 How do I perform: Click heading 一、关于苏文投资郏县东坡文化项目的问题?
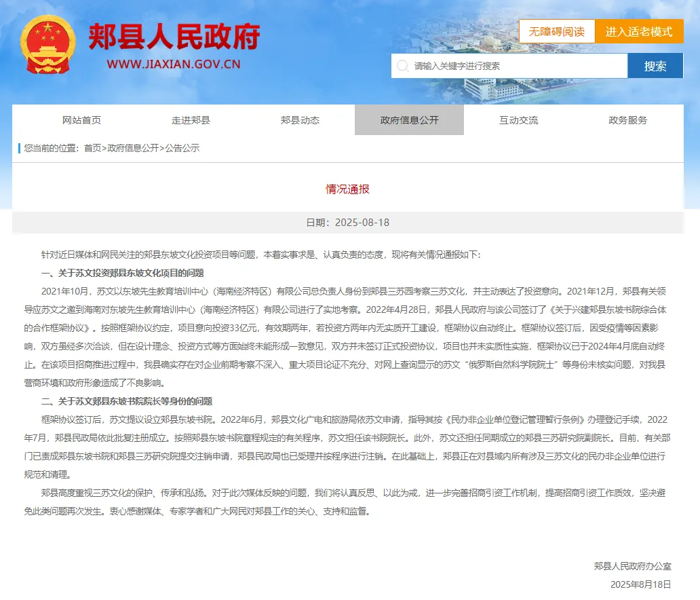pyautogui.click(x=123, y=273)
